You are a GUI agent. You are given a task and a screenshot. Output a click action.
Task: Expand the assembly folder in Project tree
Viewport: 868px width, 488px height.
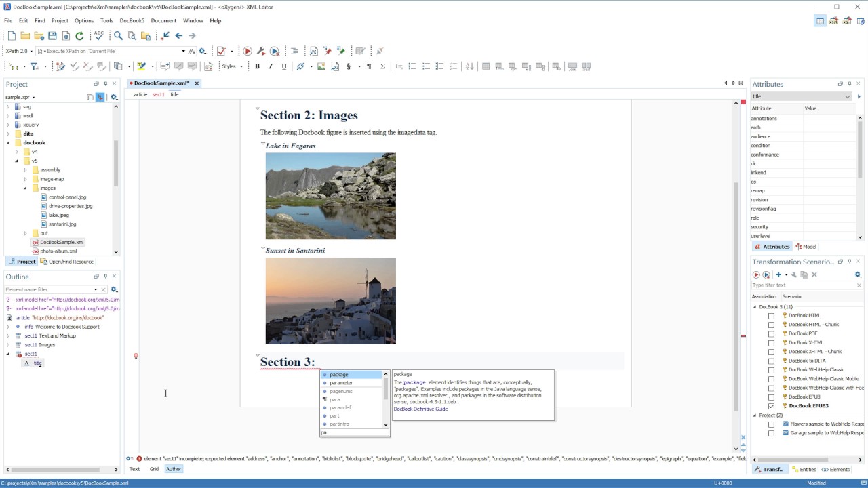tap(26, 170)
